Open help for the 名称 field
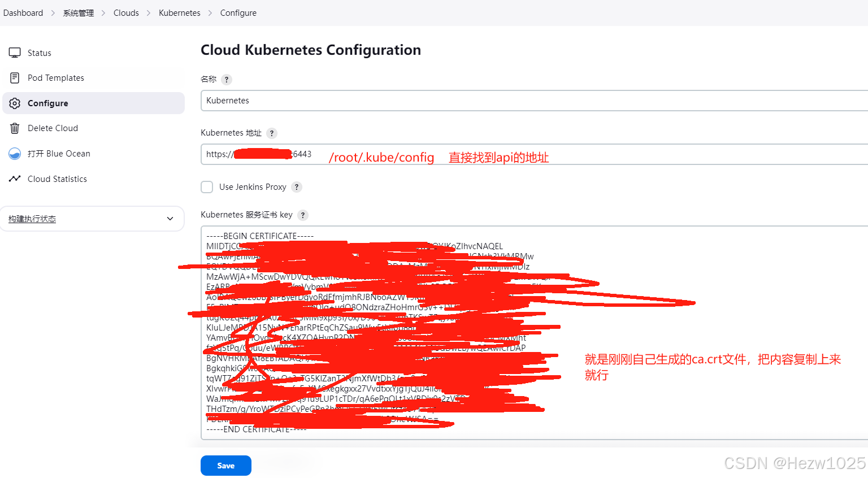868x478 pixels. point(227,80)
